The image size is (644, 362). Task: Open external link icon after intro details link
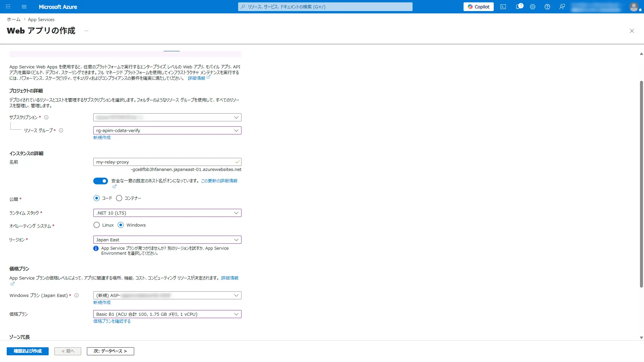click(208, 77)
